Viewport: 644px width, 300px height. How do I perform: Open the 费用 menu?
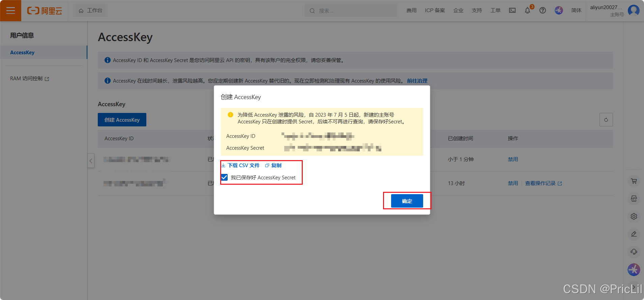click(x=411, y=10)
